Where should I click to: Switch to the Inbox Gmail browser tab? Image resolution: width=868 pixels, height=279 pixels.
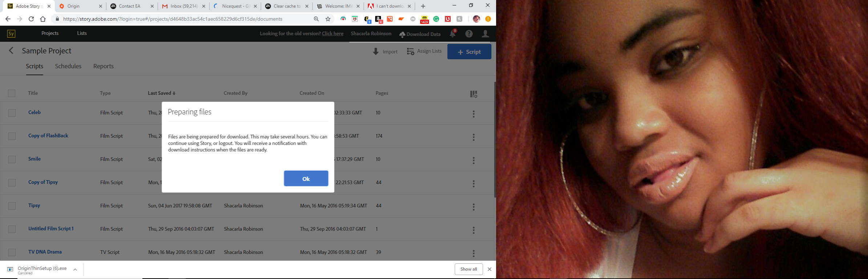coord(184,6)
